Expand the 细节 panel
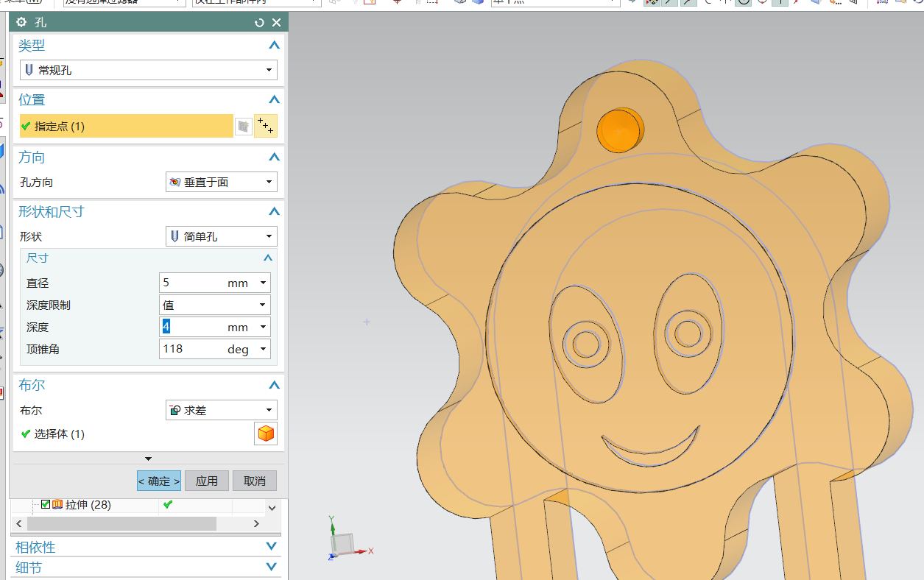The width and height of the screenshot is (924, 580). pyautogui.click(x=271, y=567)
